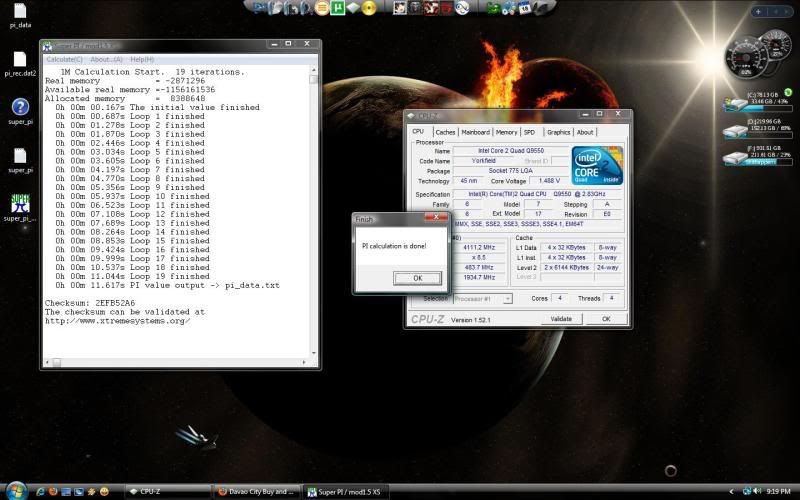Viewport: 800px width, 500px height.
Task: Click the Core Voltage value 1.488 V
Action: [549, 181]
